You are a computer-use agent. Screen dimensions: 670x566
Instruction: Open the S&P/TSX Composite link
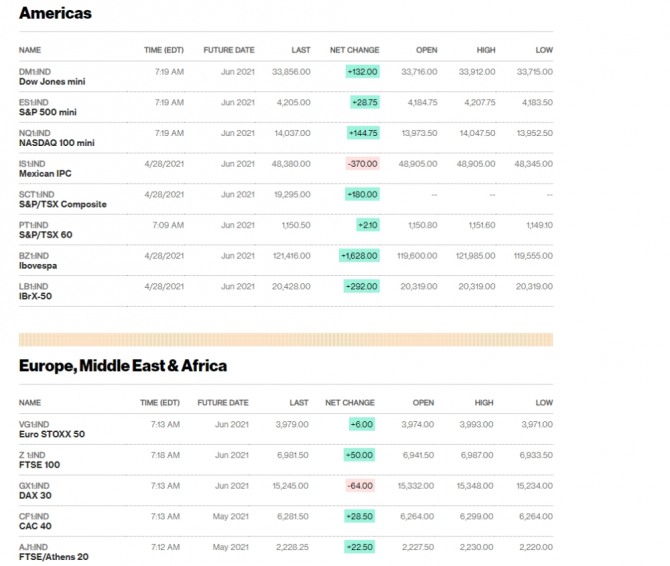62,204
